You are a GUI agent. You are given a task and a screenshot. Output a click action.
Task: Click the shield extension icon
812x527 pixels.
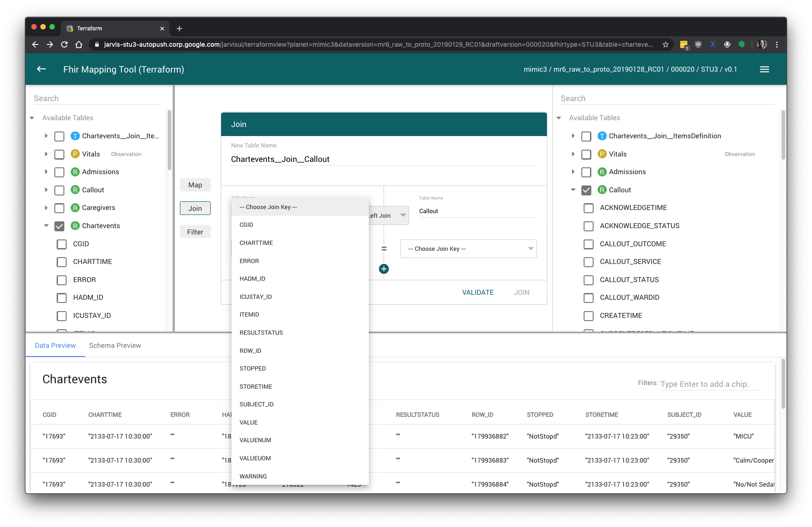(x=698, y=44)
